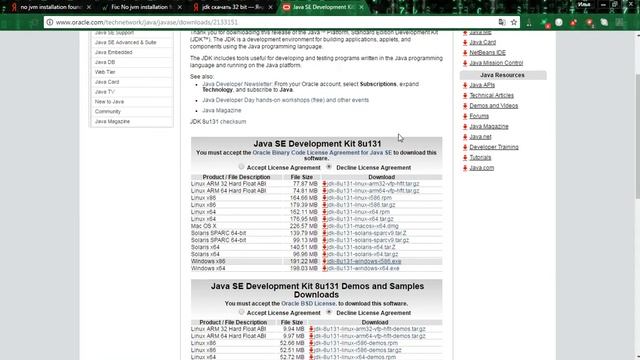Click the red arrow icon beside Java Card
The image size is (640, 360).
click(465, 42)
